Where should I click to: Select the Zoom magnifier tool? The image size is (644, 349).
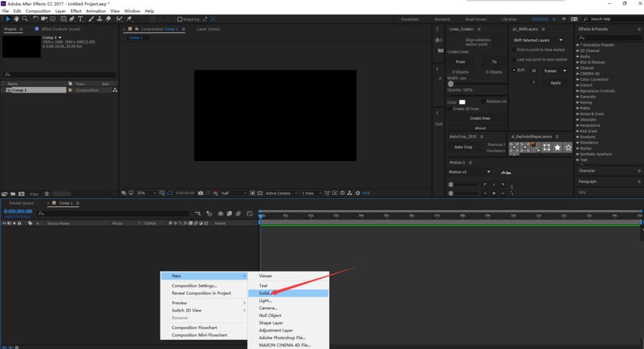coord(24,19)
